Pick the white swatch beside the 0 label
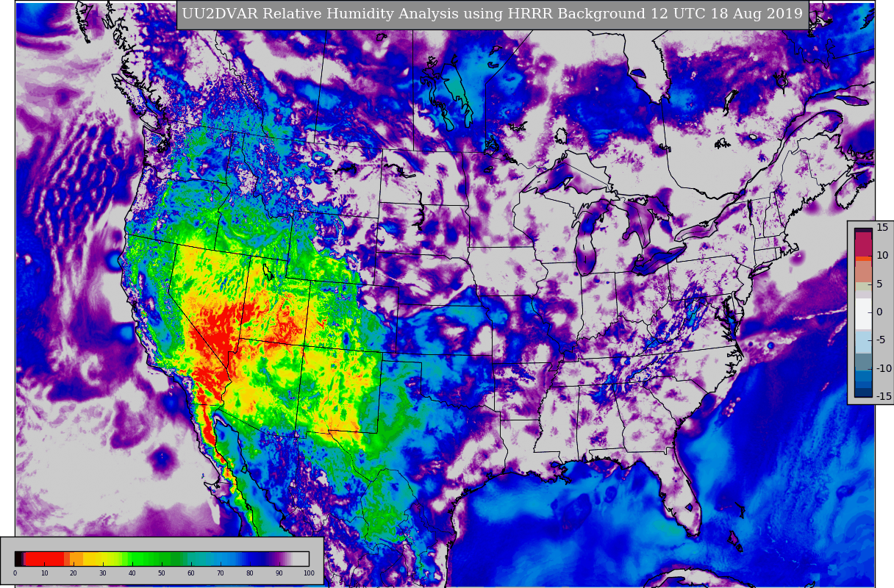894x588 pixels. tap(864, 313)
